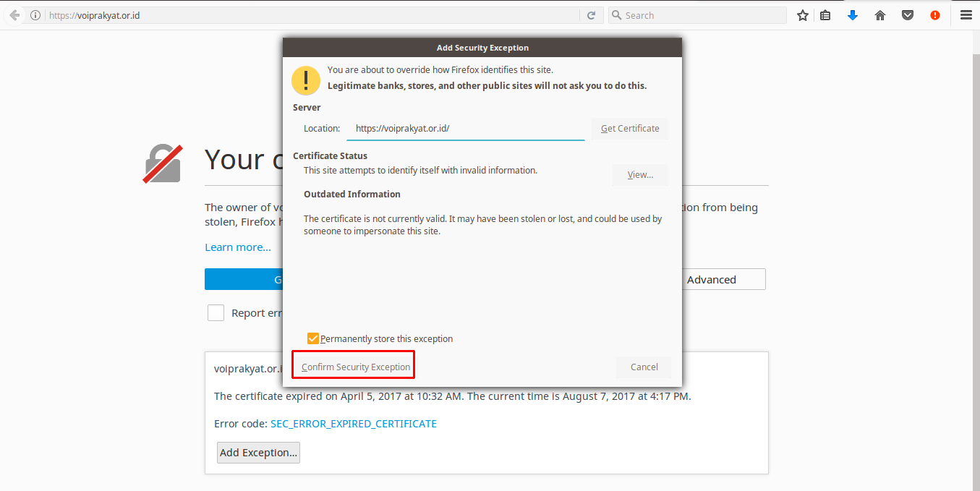Click the 'Certificate Status' label

click(x=330, y=156)
